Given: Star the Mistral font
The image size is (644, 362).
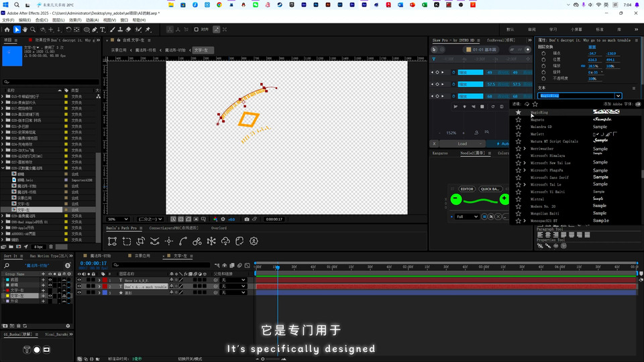Looking at the screenshot, I should [519, 199].
